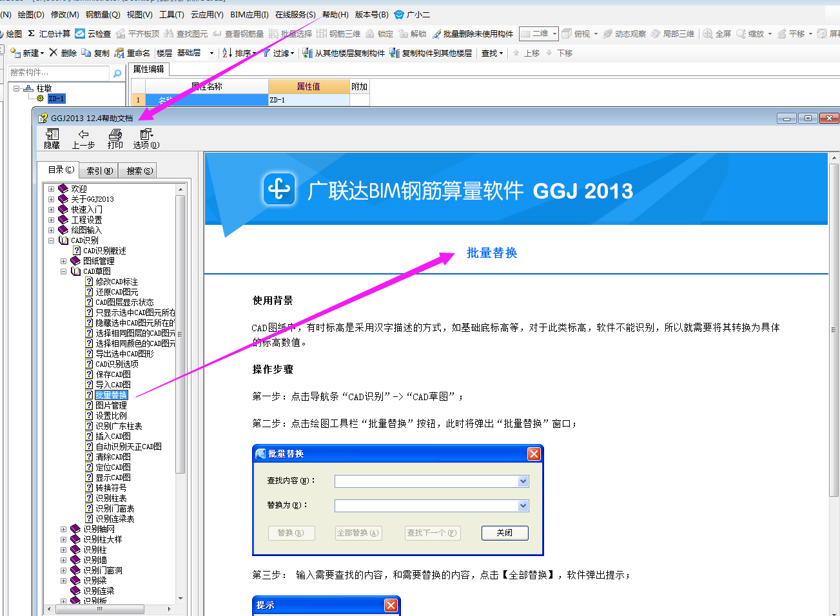The width and height of the screenshot is (840, 616).
Task: Click 打印 printer icon in help window
Action: [x=115, y=134]
